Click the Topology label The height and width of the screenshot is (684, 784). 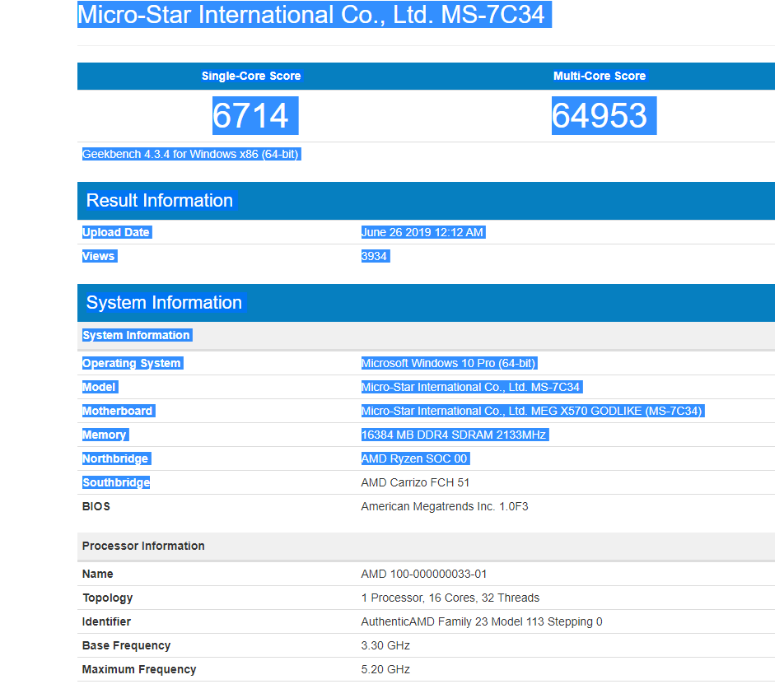tap(108, 598)
